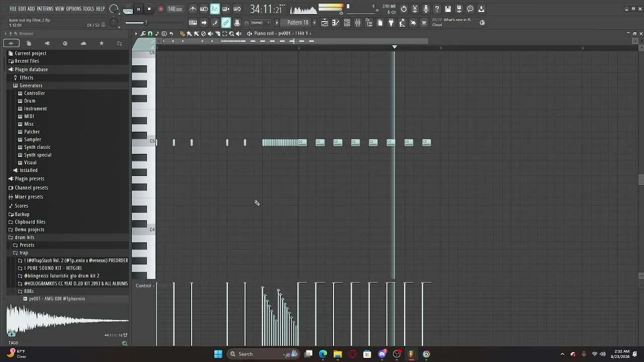Click the microphone one-click recording icon

[426, 9]
